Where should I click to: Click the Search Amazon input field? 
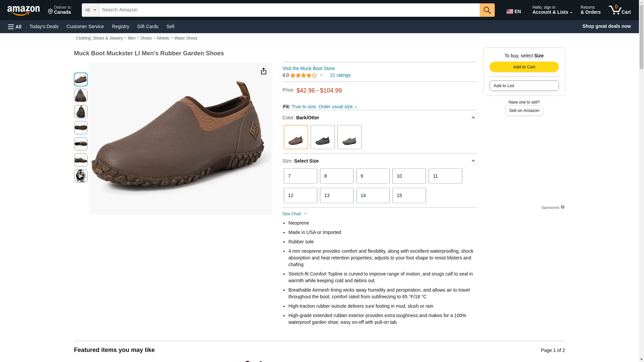(x=289, y=10)
